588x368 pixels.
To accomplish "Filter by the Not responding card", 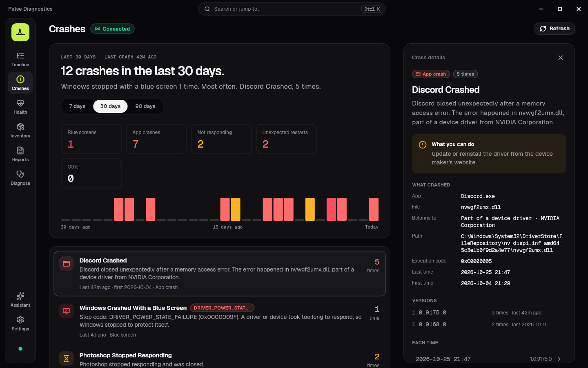I will click(x=221, y=139).
